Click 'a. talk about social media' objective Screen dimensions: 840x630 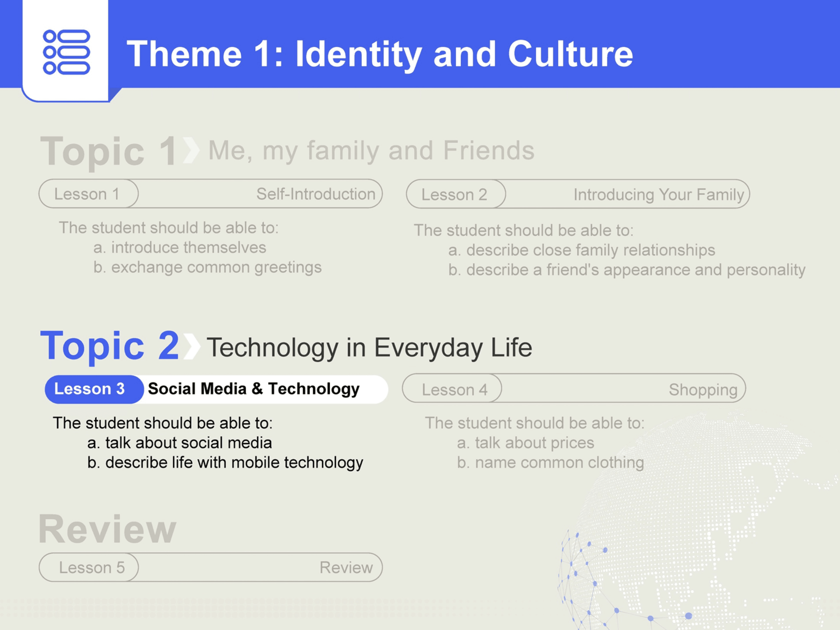(x=180, y=443)
